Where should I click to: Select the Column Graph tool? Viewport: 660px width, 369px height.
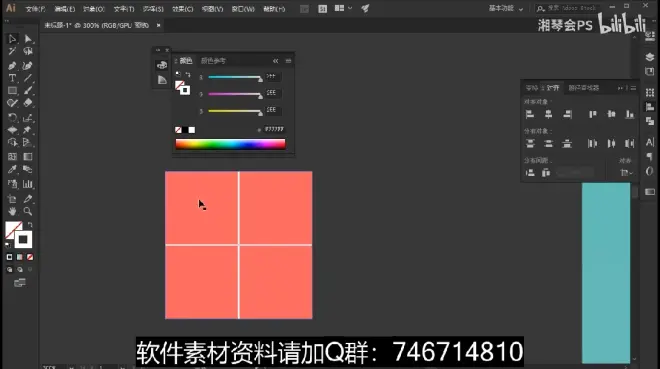pos(28,184)
